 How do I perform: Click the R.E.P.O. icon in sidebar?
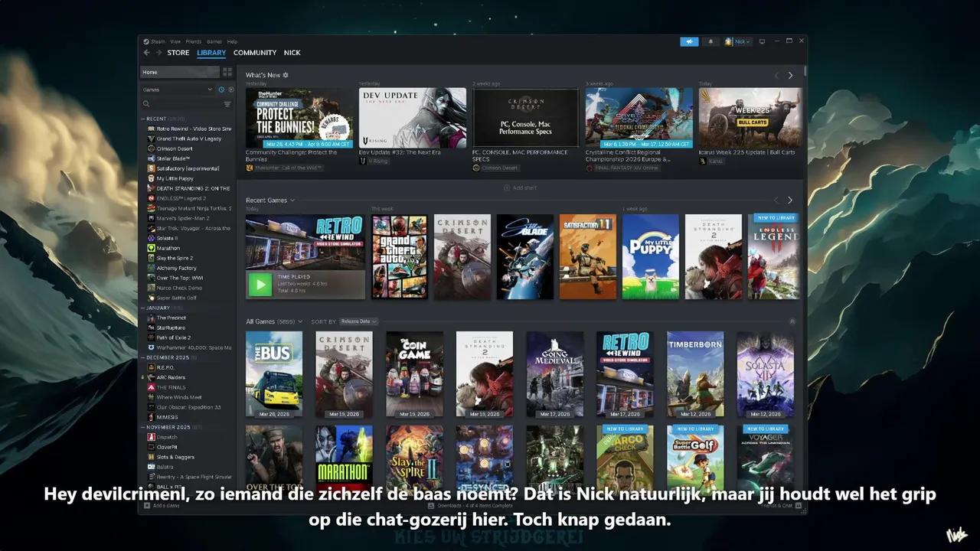151,367
